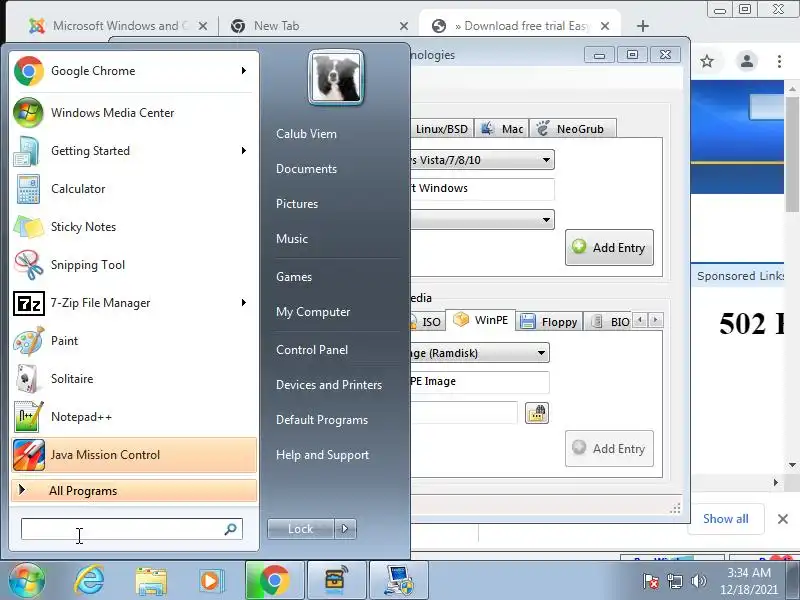Image resolution: width=800 pixels, height=600 pixels.
Task: Click the browse file button beside path field
Action: (x=537, y=413)
